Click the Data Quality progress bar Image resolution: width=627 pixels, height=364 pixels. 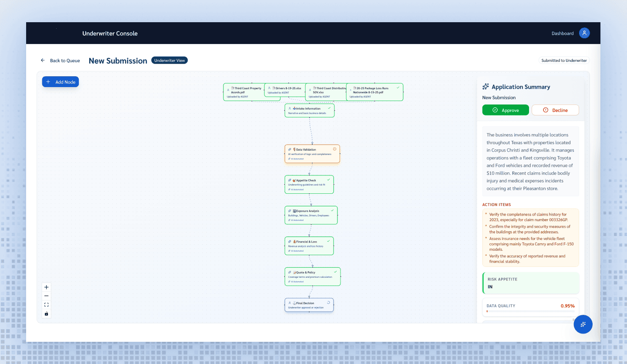pos(530,311)
